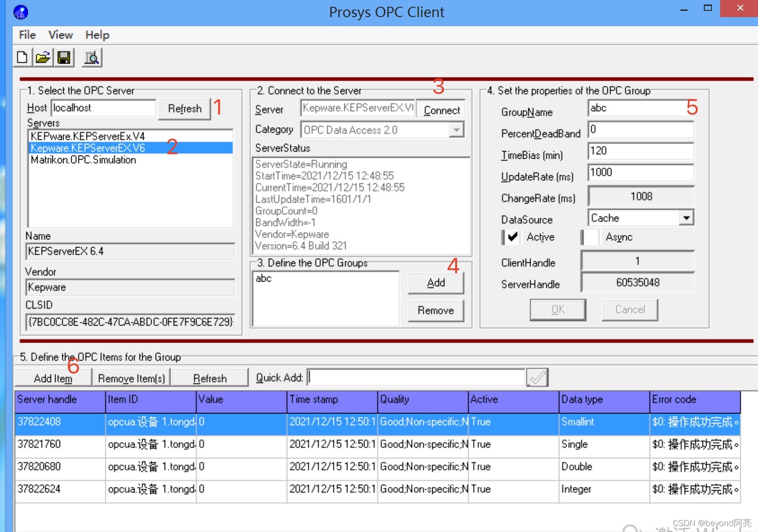Click the Data type column header
This screenshot has width=758, height=532.
click(x=604, y=402)
